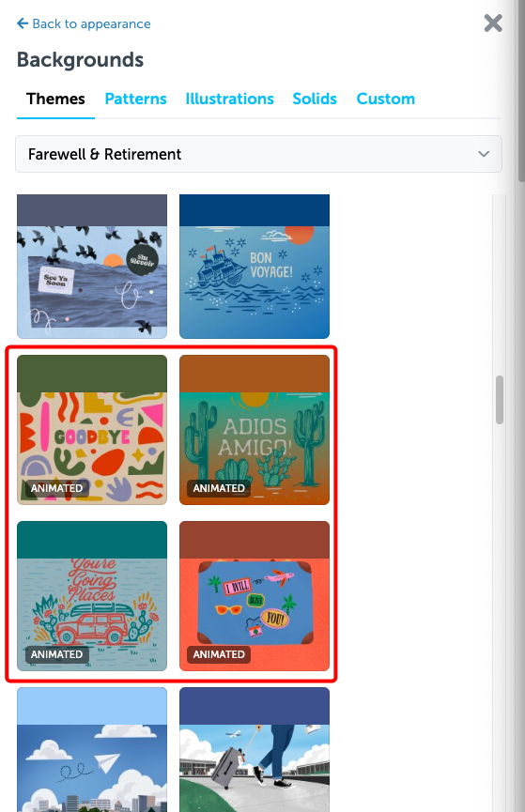Open the Illustrations tab

coord(229,99)
